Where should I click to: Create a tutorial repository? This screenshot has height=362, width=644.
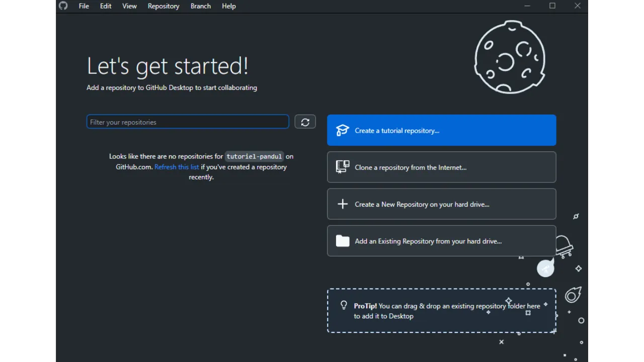[442, 130]
